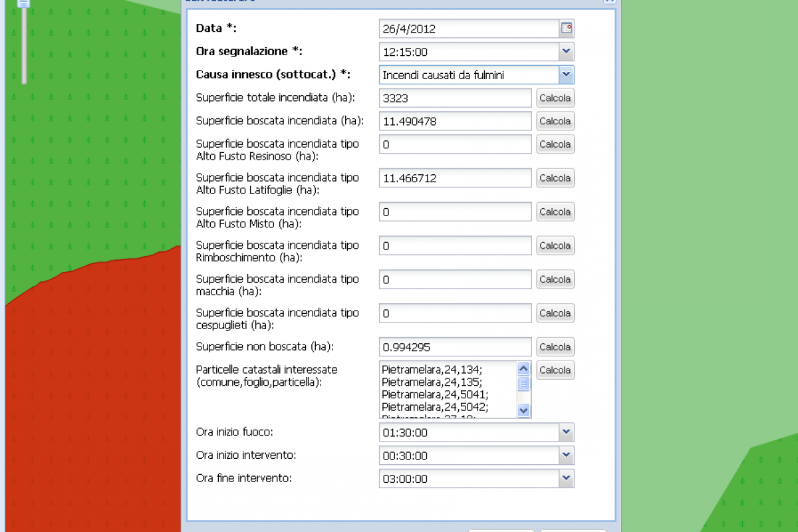Viewport: 798px width, 532px height.
Task: Click Calcola for Superficie totale incendiata
Action: coord(555,98)
